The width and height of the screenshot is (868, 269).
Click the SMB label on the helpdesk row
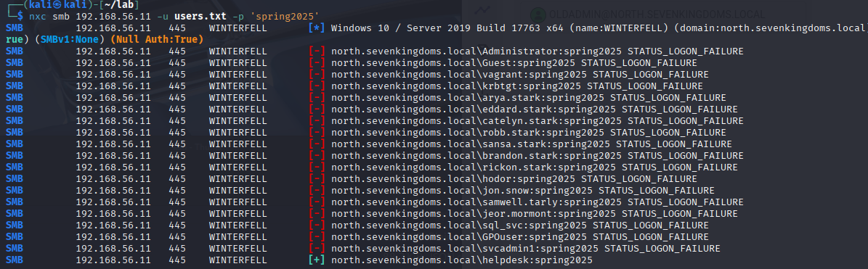click(x=15, y=260)
